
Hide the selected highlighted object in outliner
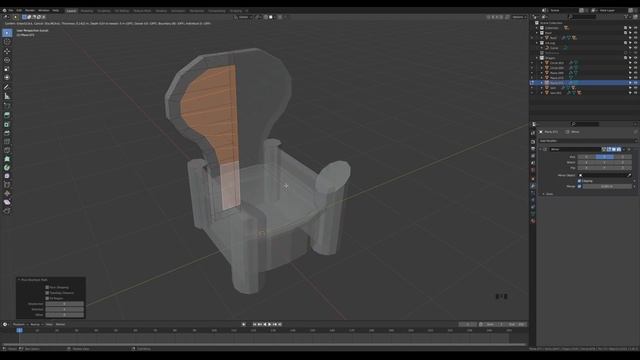(636, 83)
